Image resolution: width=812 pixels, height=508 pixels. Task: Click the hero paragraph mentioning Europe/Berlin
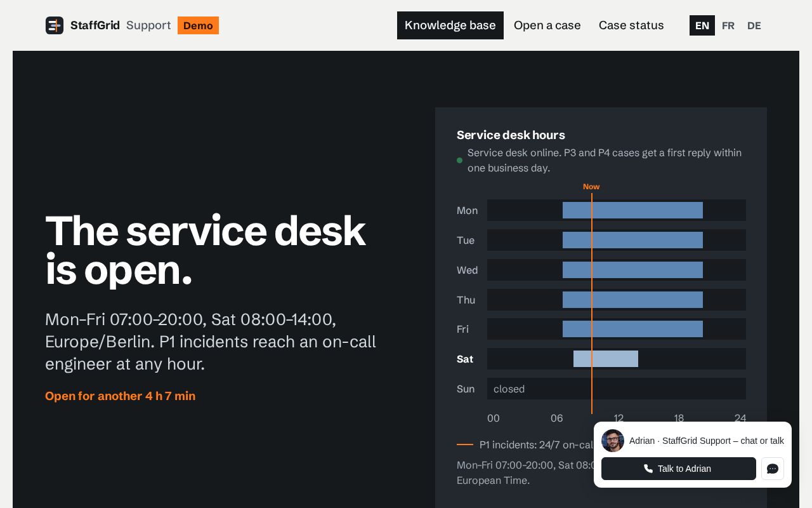(211, 342)
